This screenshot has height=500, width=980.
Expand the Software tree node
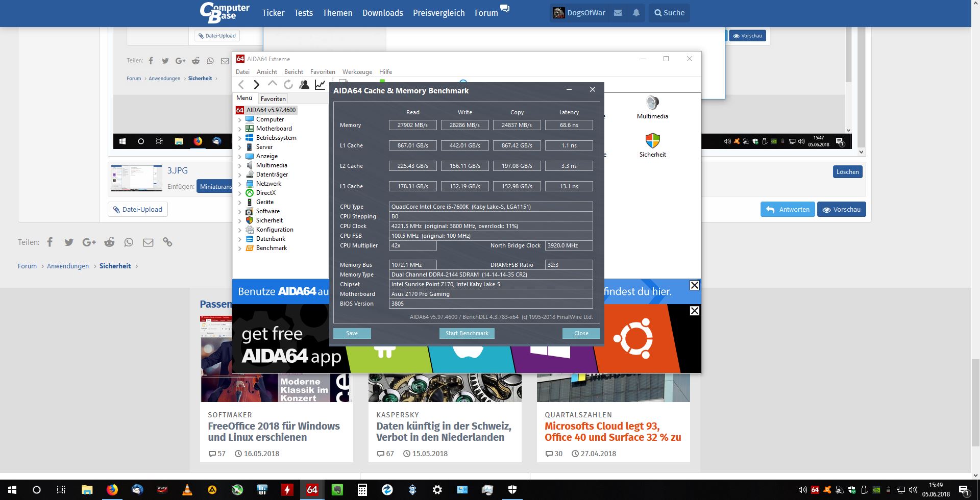[240, 211]
